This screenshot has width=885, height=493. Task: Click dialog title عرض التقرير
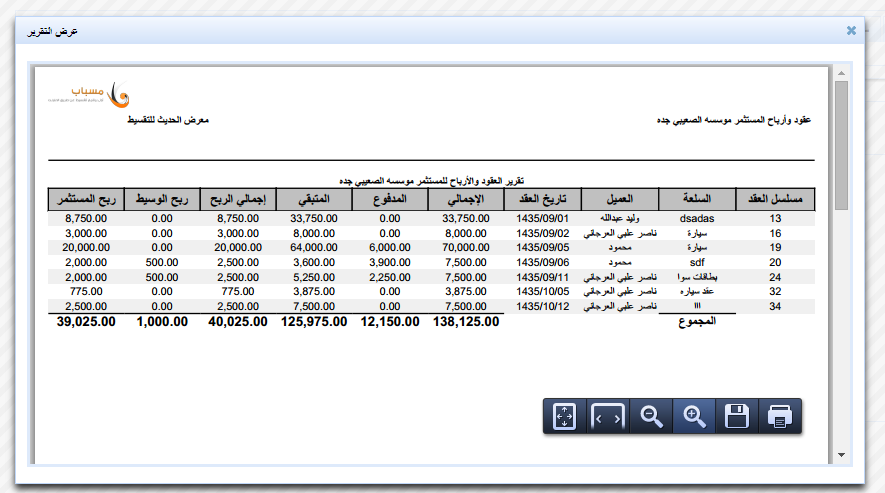click(x=52, y=31)
